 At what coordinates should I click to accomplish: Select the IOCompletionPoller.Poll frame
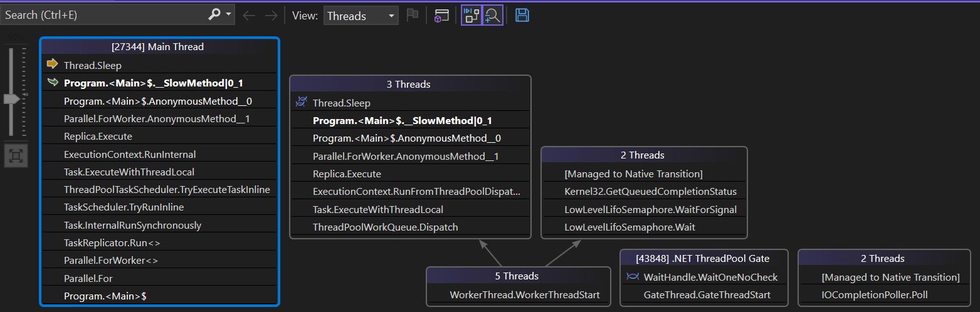[x=874, y=294]
